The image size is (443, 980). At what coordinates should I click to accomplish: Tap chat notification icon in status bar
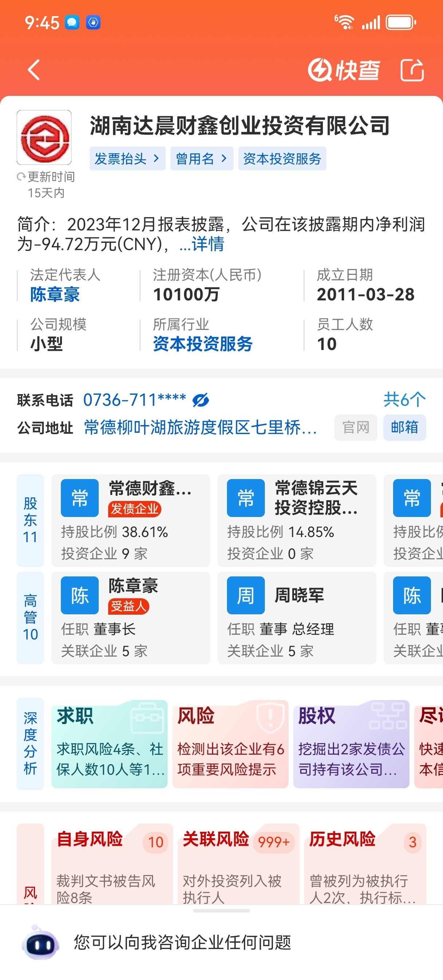click(x=72, y=22)
